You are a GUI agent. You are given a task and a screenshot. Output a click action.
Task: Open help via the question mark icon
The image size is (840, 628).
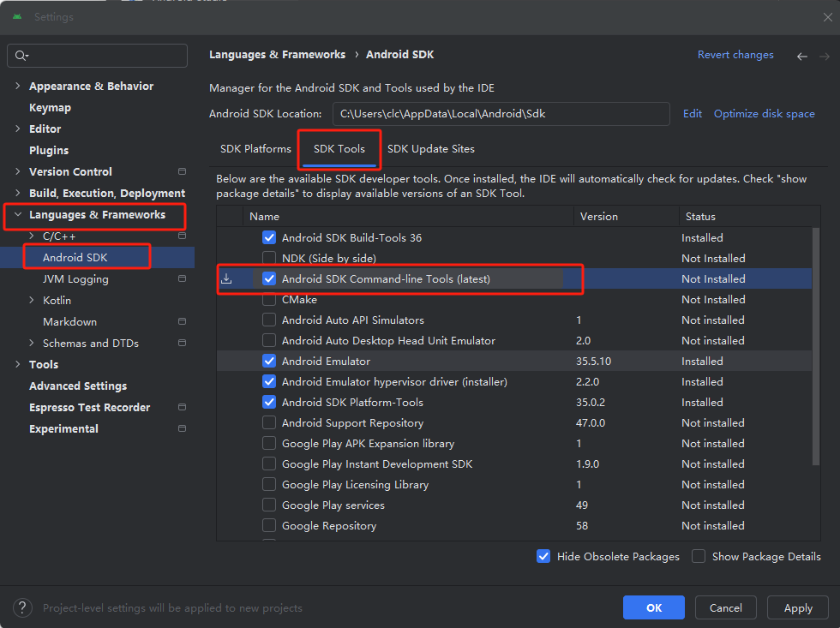pyautogui.click(x=21, y=607)
